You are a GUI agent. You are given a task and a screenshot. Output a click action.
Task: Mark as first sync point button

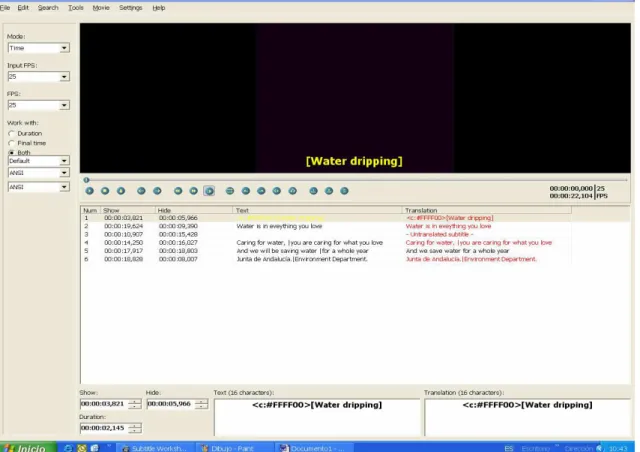pos(313,191)
